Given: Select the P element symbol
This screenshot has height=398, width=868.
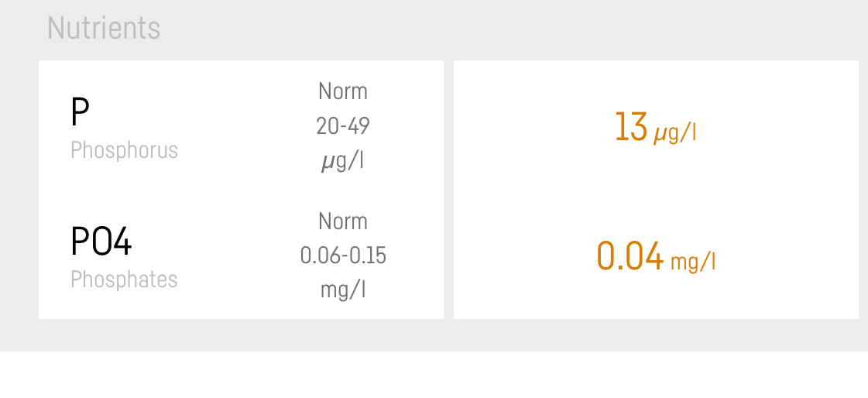Looking at the screenshot, I should (x=80, y=112).
